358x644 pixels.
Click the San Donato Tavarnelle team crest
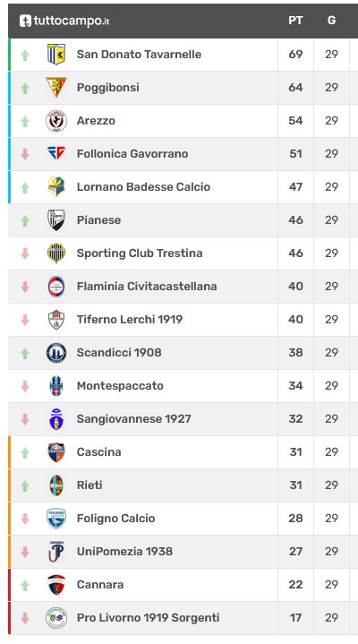[56, 55]
